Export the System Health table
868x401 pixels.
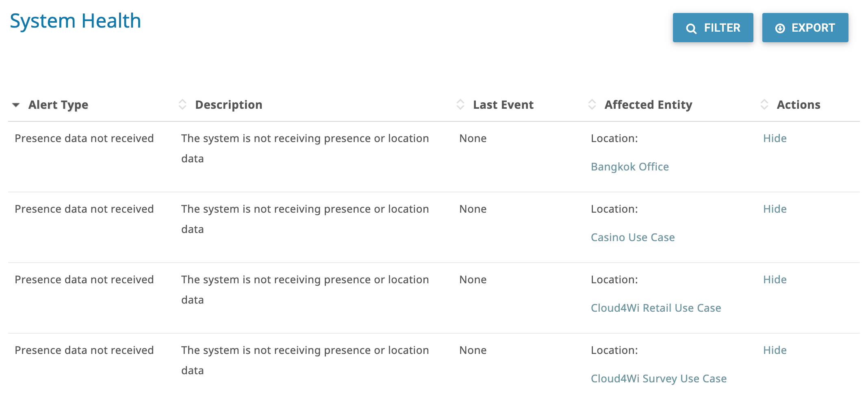tap(805, 28)
